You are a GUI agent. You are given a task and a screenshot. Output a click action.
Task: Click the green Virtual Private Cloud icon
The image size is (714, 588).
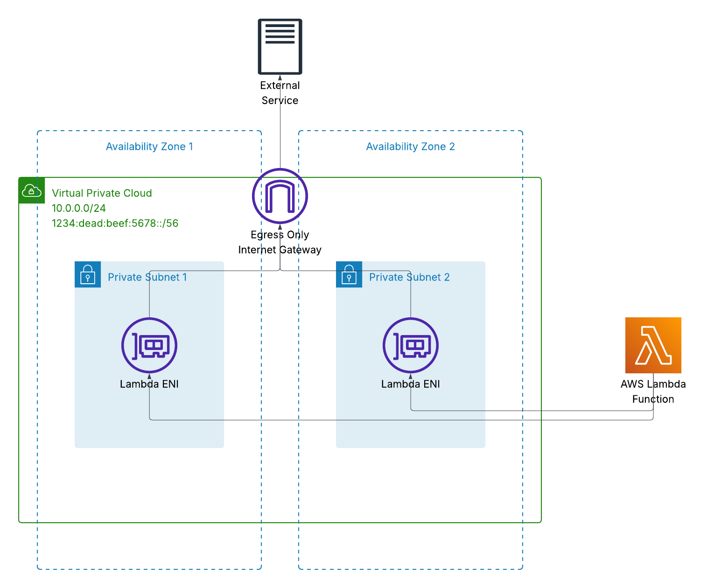[x=32, y=190]
